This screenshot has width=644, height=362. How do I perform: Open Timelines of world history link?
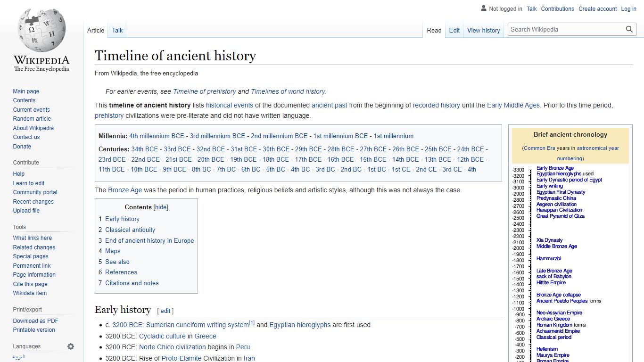pyautogui.click(x=288, y=91)
